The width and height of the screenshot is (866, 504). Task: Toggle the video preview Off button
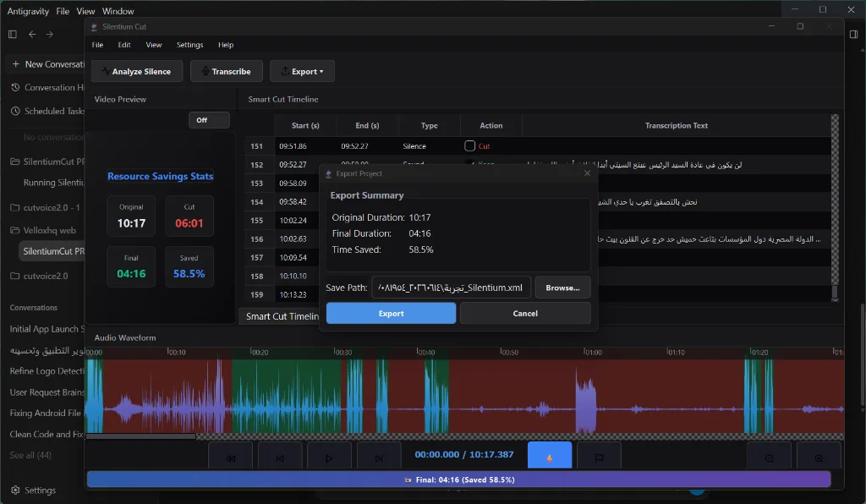[x=209, y=120]
